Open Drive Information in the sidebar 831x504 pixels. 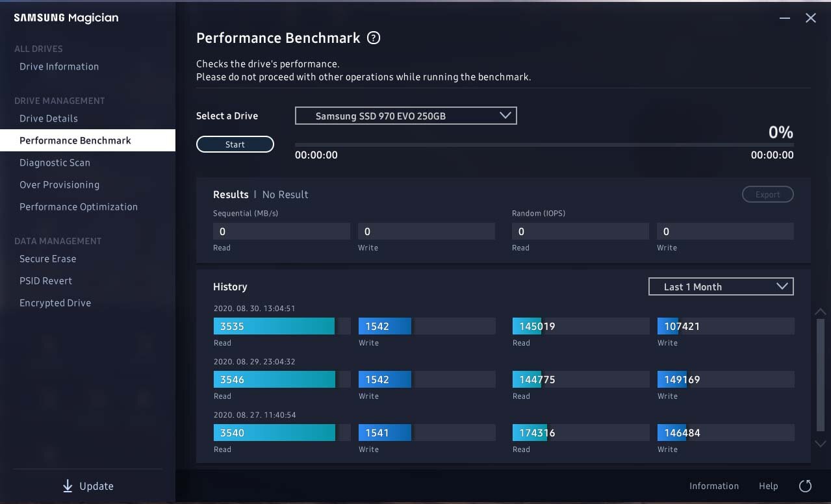(x=59, y=66)
